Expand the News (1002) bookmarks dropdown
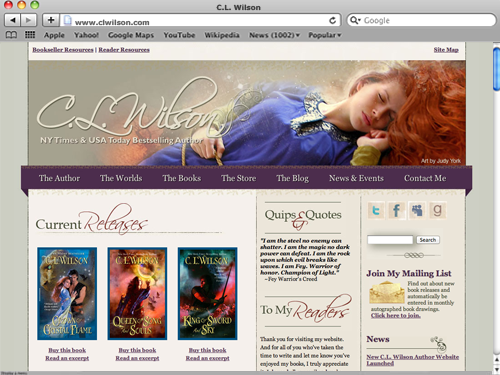The height and width of the screenshot is (375, 500). pos(274,35)
